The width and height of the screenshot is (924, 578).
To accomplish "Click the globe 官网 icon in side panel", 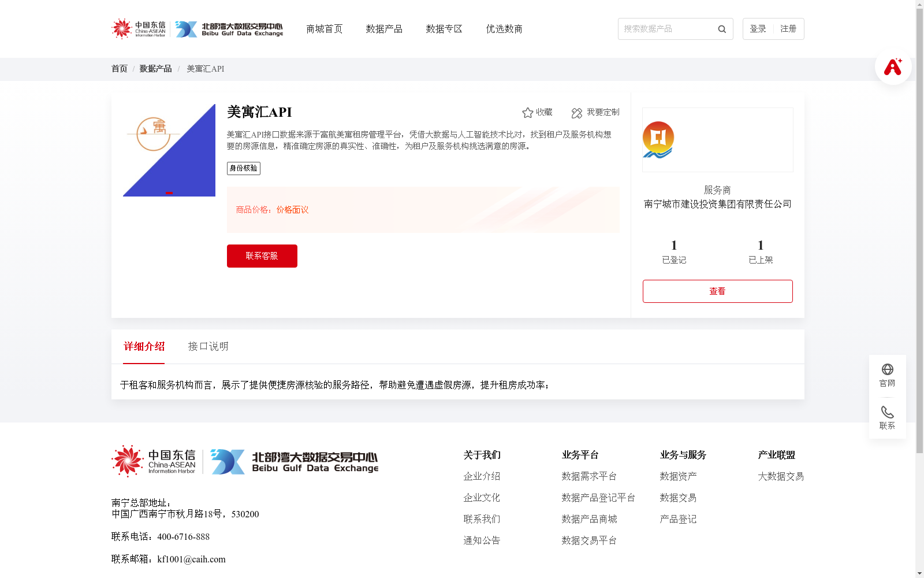I will tap(888, 369).
